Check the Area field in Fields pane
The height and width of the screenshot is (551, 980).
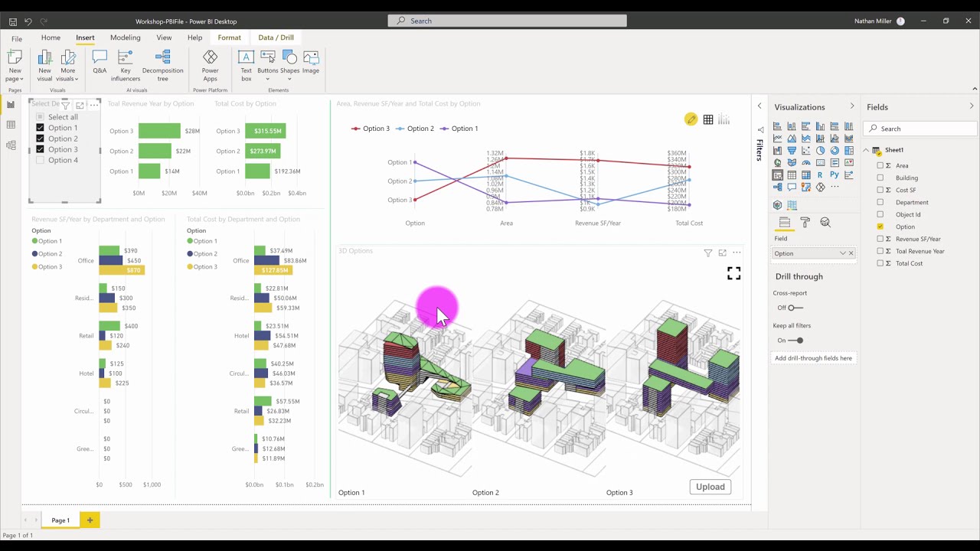pos(880,165)
